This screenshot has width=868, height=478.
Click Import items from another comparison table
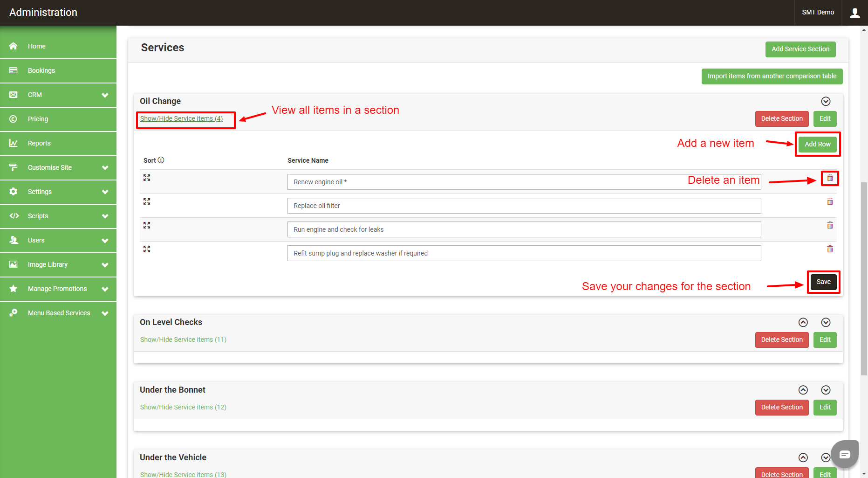[772, 76]
